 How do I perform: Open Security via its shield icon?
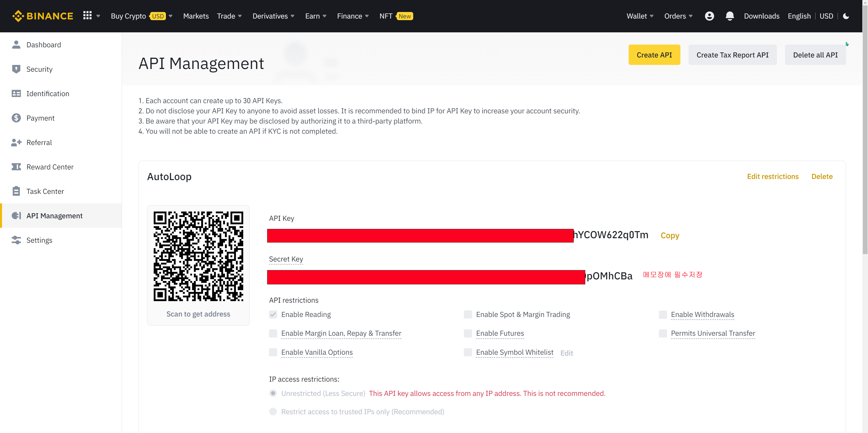(16, 69)
